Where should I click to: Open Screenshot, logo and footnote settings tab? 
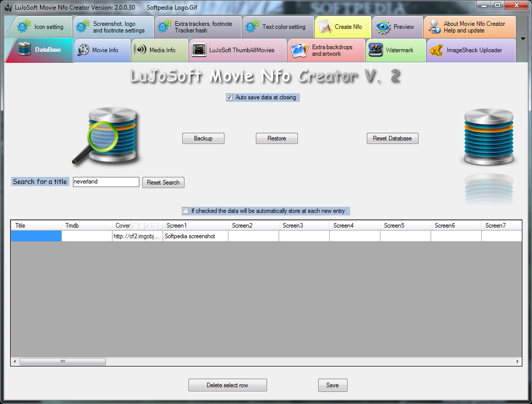point(113,27)
